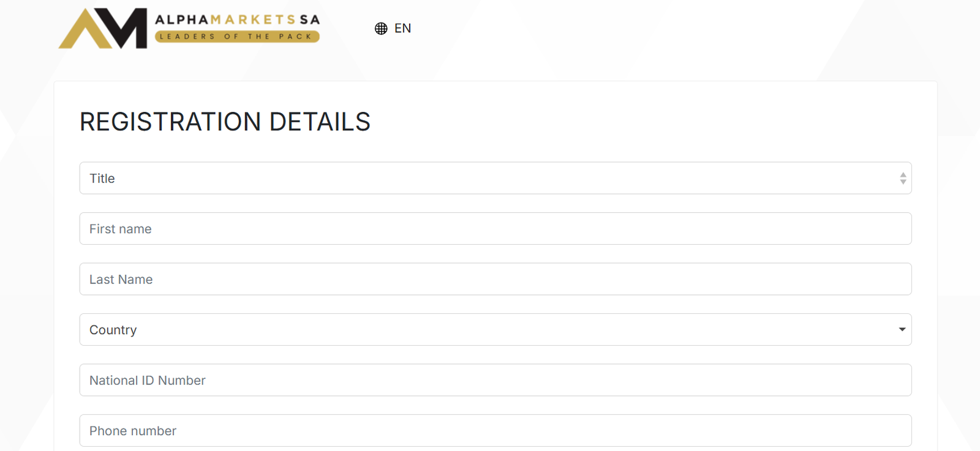Click the globe language icon
The image size is (980, 451).
tap(381, 29)
